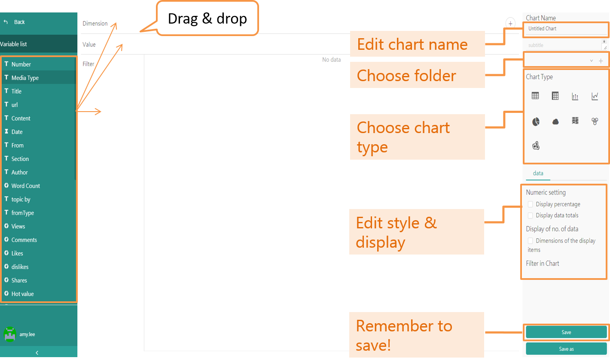The height and width of the screenshot is (364, 610).
Task: Collapse the left sidebar with chevron
Action: [37, 353]
